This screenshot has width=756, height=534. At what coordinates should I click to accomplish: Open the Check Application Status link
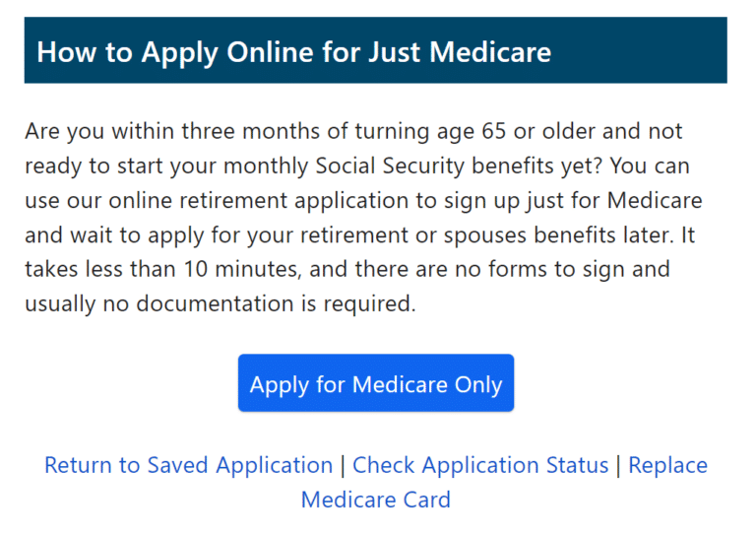pyautogui.click(x=480, y=465)
